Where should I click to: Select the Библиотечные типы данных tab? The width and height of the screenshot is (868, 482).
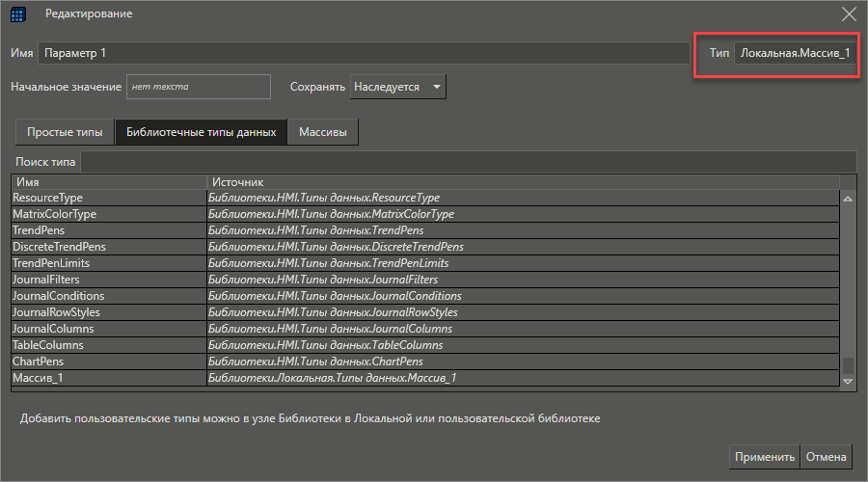pyautogui.click(x=201, y=132)
